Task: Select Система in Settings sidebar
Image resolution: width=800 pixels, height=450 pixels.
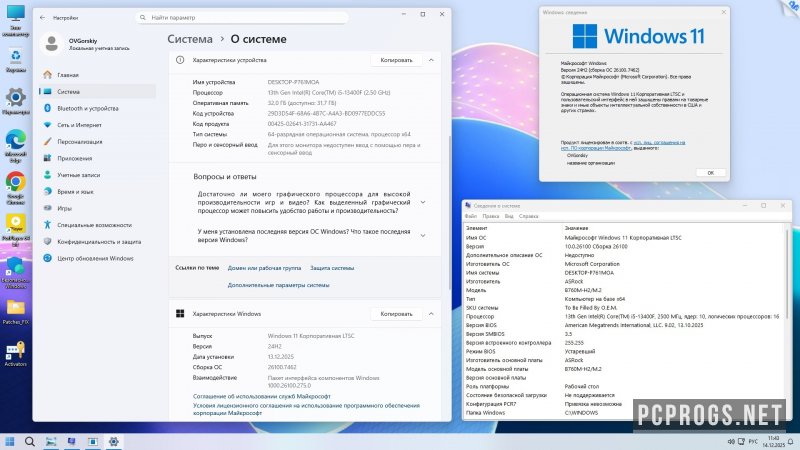Action: tap(97, 92)
